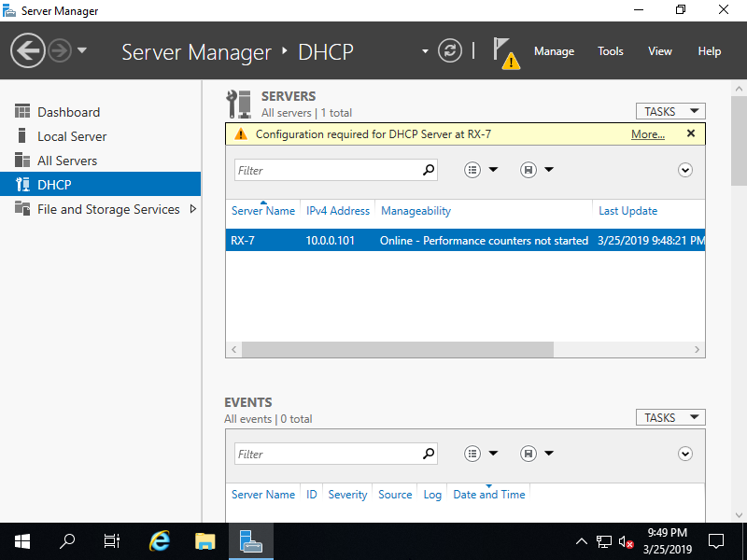Image resolution: width=747 pixels, height=560 pixels.
Task: Open dropdown arrow next to Events criteria icon
Action: (x=493, y=453)
